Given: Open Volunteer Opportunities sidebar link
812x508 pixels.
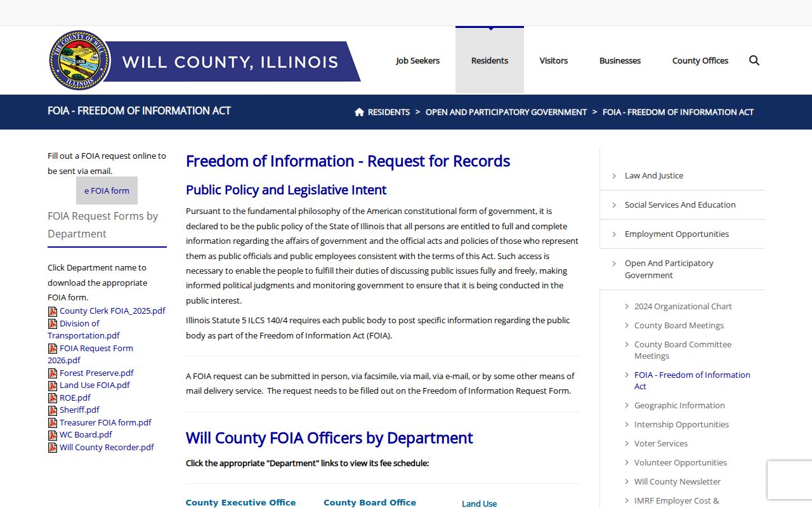Looking at the screenshot, I should coord(681,463).
